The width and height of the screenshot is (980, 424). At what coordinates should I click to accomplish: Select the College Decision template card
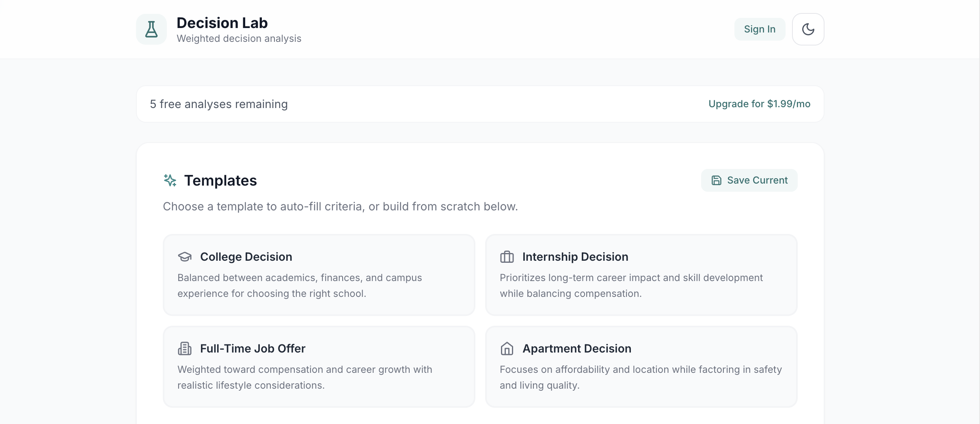[319, 275]
